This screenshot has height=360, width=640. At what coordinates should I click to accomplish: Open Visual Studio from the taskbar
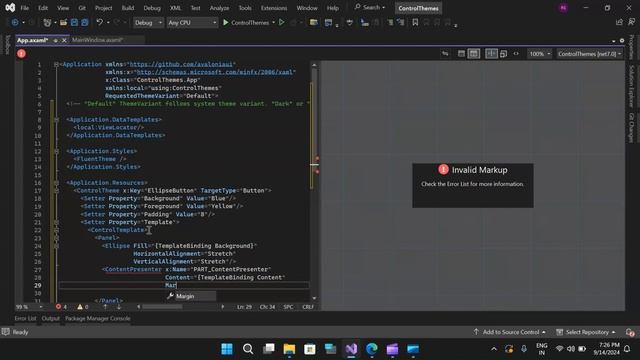tap(351, 349)
